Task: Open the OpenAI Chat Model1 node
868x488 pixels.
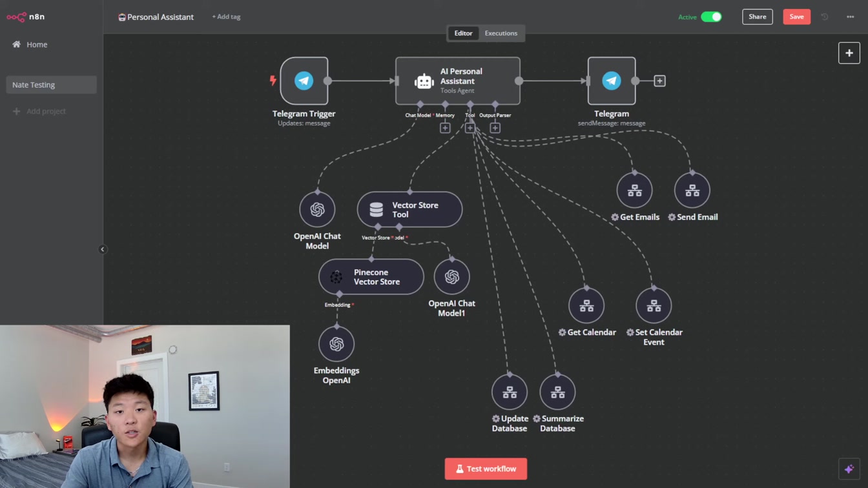Action: coord(452,277)
